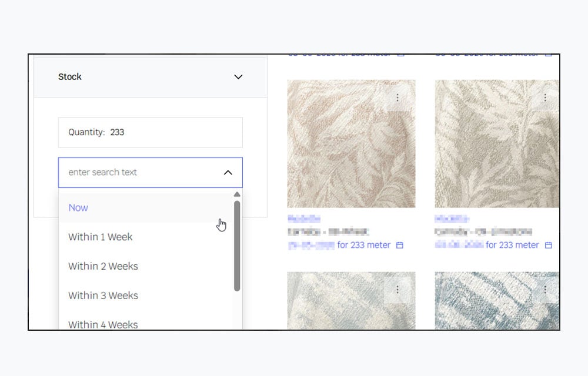Click calendar icon under pink leaf fabric
588x376 pixels.
(x=400, y=246)
